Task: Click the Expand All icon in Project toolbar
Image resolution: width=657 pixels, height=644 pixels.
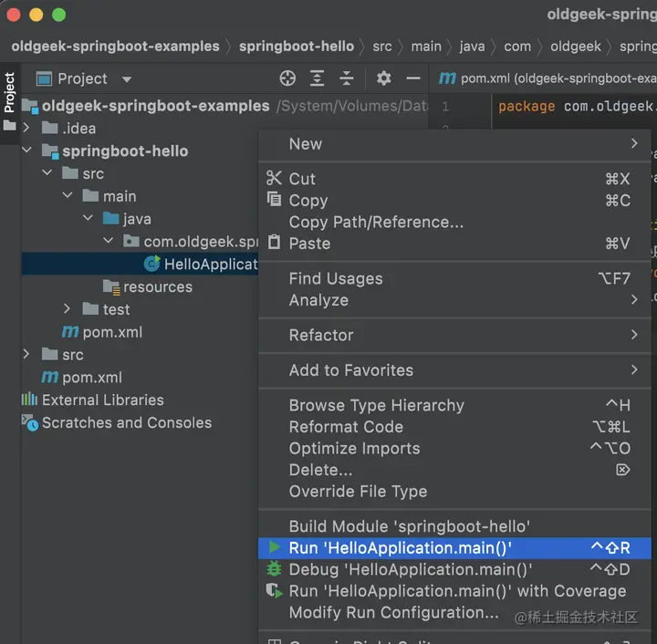Action: (317, 78)
